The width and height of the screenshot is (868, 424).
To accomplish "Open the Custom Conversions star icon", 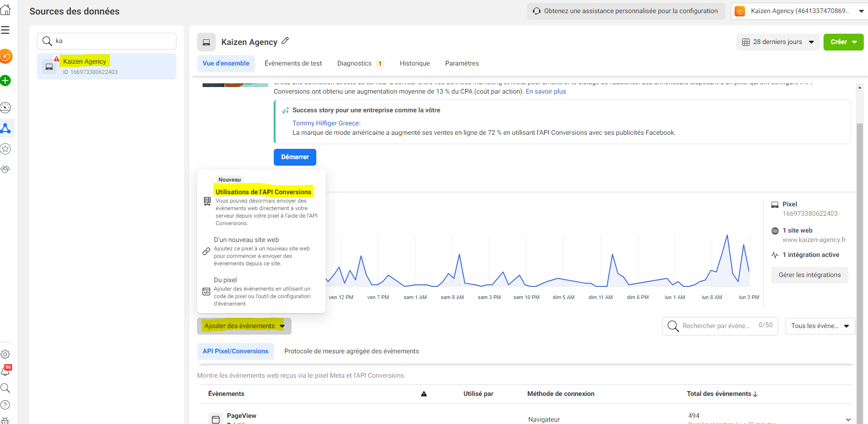I will [x=5, y=149].
